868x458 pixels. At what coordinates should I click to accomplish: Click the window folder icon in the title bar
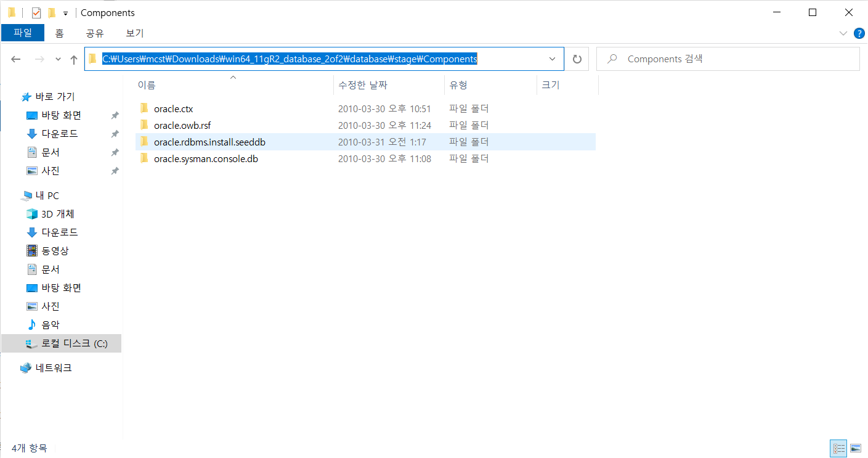12,12
